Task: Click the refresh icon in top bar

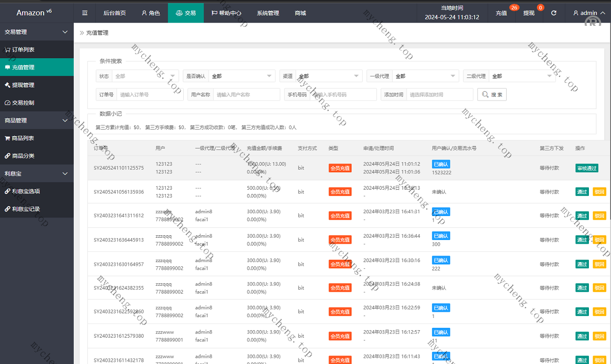Action: 554,13
